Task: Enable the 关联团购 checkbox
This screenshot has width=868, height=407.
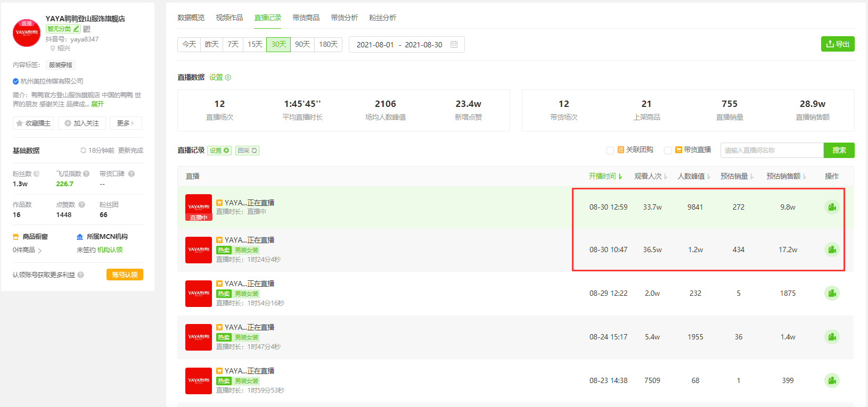Action: 610,151
